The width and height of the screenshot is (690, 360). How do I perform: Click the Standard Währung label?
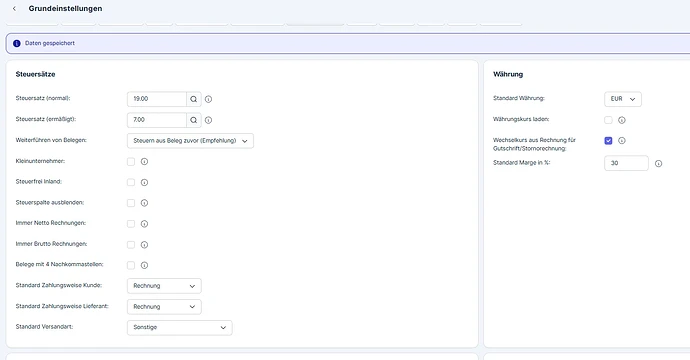(x=519, y=98)
